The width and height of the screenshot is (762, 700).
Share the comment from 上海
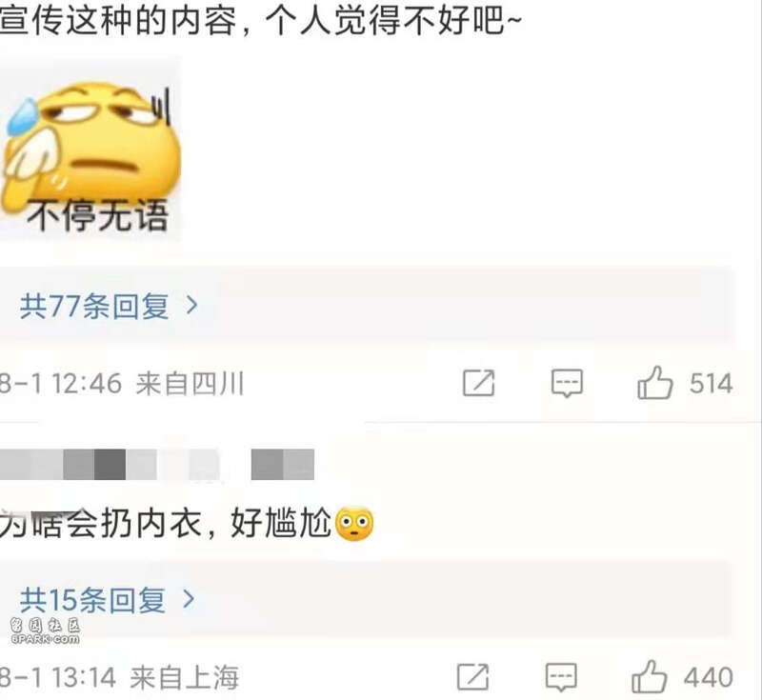pyautogui.click(x=472, y=676)
